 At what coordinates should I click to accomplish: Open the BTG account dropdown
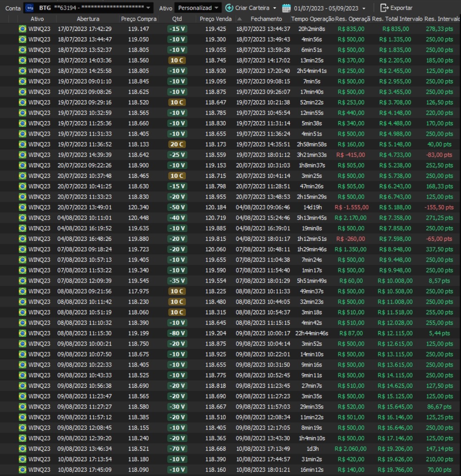148,8
